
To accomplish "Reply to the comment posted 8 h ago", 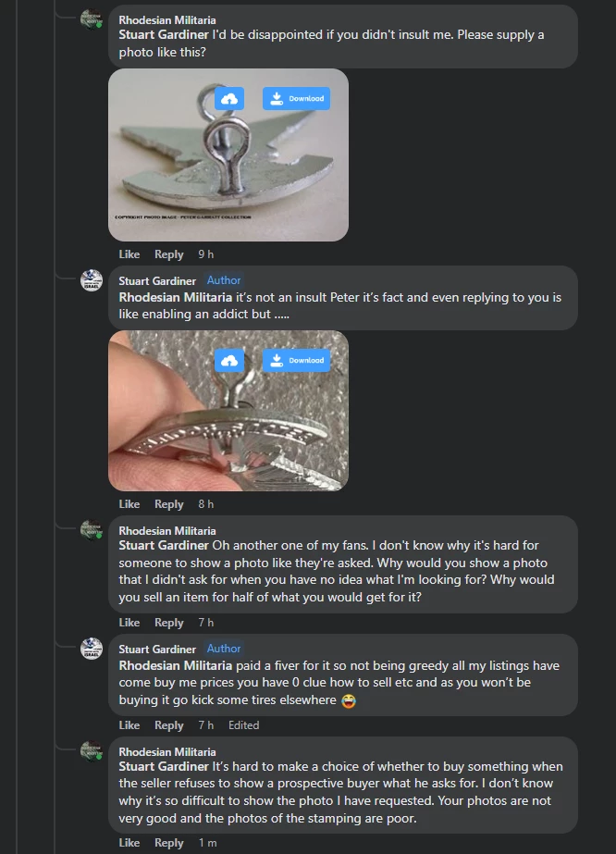I will coord(168,504).
